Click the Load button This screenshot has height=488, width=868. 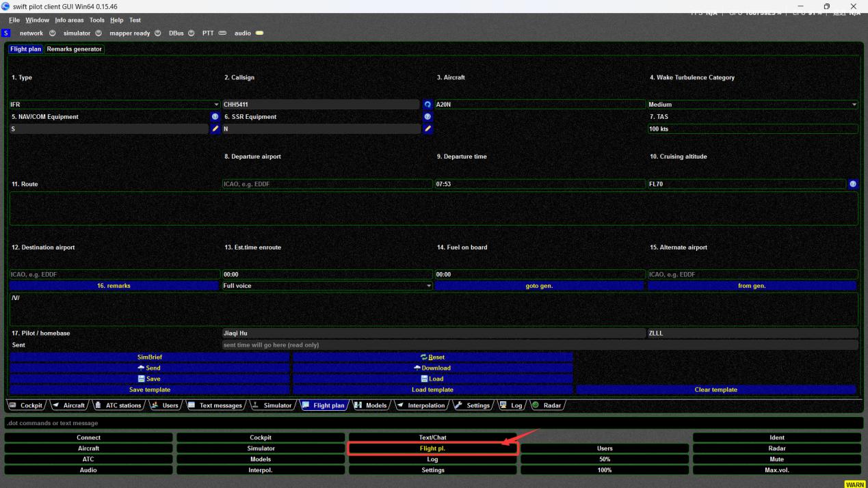[x=433, y=379]
